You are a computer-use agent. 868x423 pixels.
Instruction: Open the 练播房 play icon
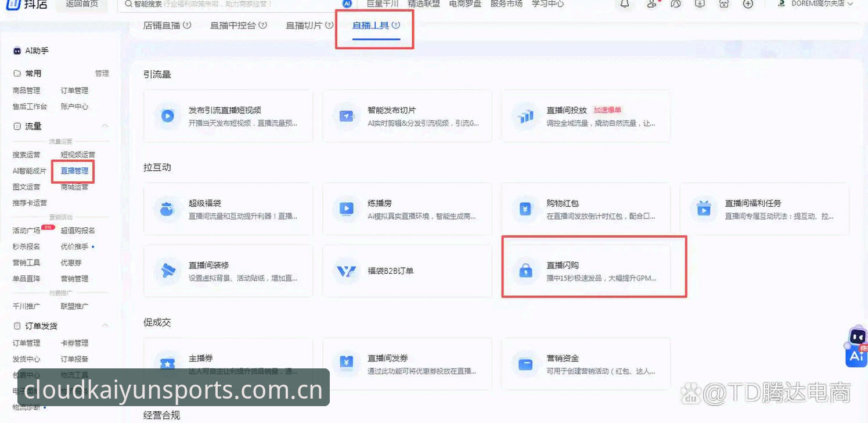(x=347, y=209)
